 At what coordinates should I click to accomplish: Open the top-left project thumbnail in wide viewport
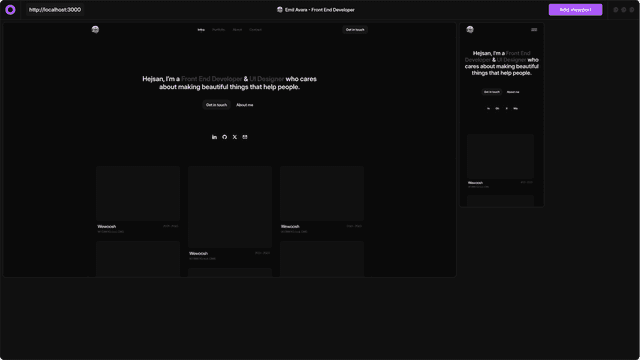click(138, 193)
